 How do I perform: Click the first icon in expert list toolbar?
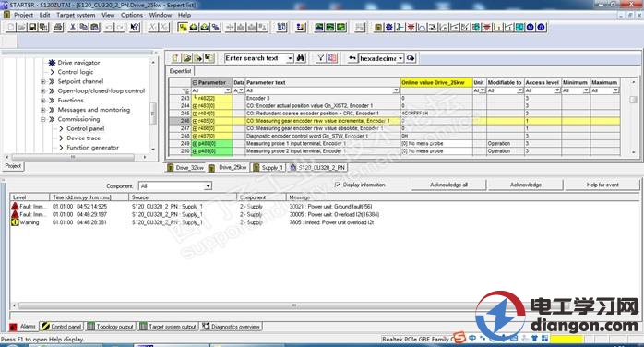(x=175, y=58)
